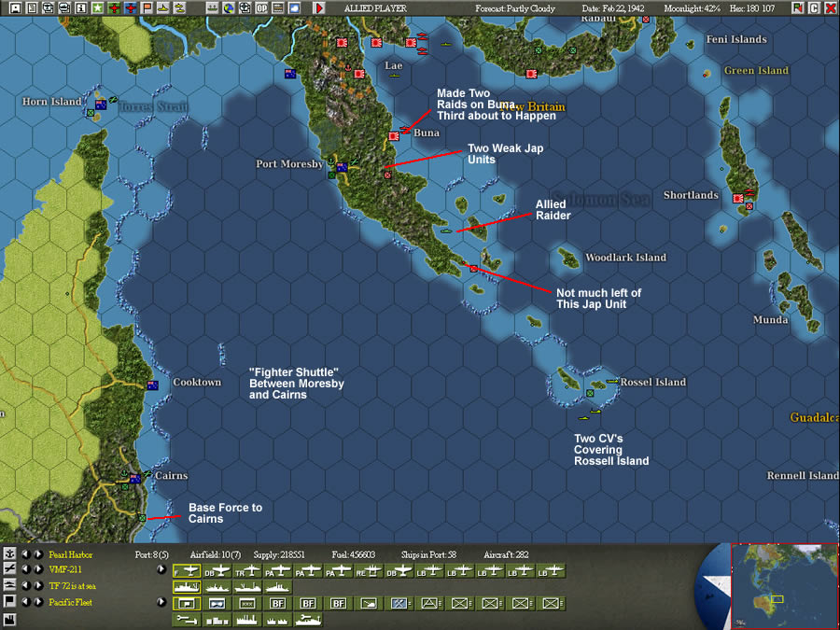Click the Cairns map label
Viewport: 840px width, 630px height.
coord(172,475)
